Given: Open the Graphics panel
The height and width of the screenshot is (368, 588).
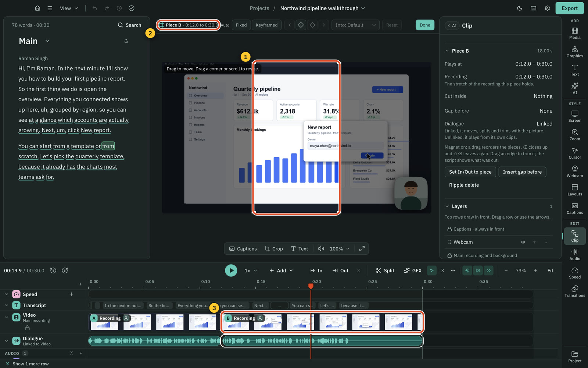Looking at the screenshot, I should click(x=575, y=52).
